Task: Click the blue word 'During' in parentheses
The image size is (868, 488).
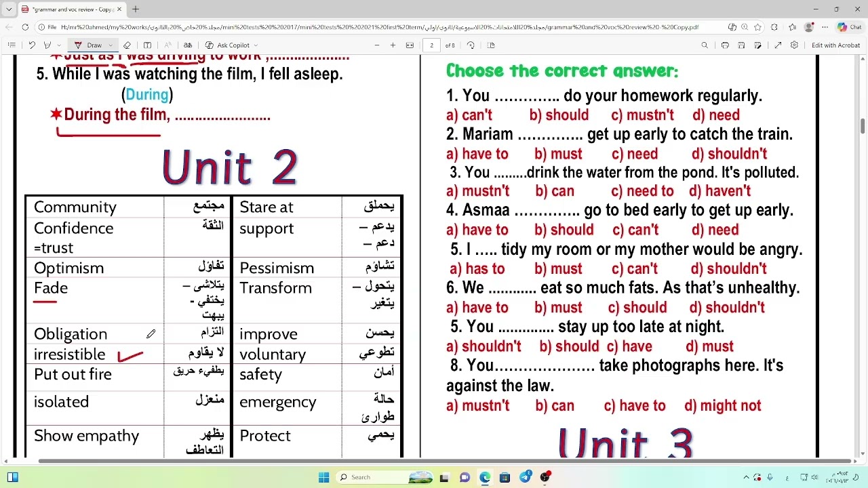Action: tap(147, 95)
